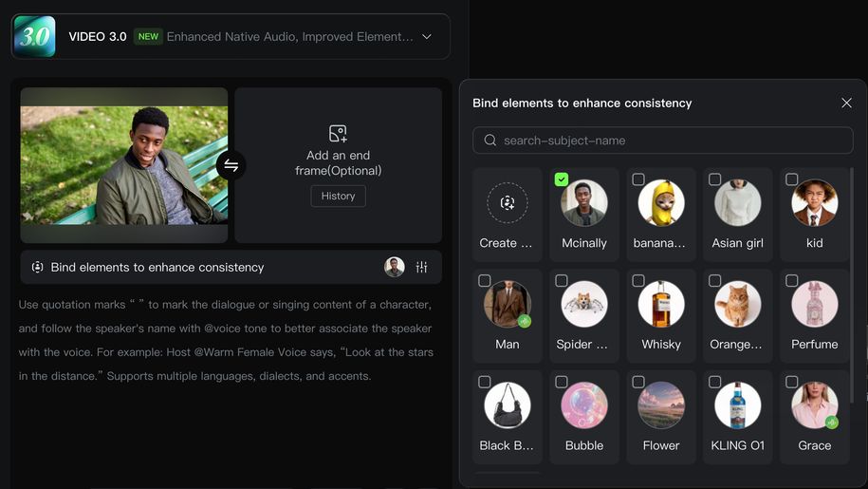Image resolution: width=868 pixels, height=489 pixels.
Task: Click the bind elements icon on left bar
Action: point(38,268)
